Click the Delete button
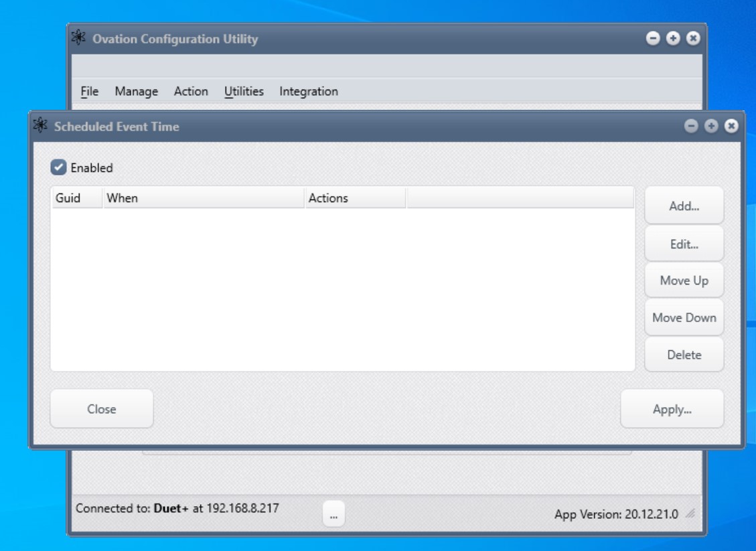The height and width of the screenshot is (551, 756). click(684, 355)
